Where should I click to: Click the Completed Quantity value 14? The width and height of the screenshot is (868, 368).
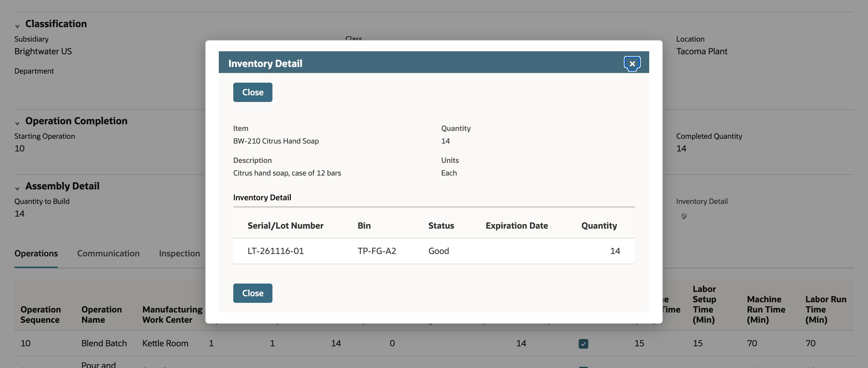pos(681,148)
